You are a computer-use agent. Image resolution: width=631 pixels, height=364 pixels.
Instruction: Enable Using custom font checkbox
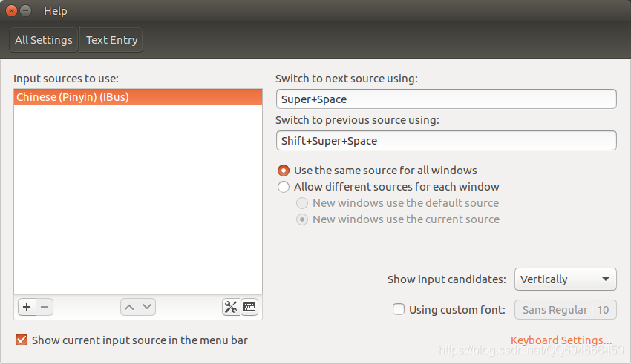399,309
